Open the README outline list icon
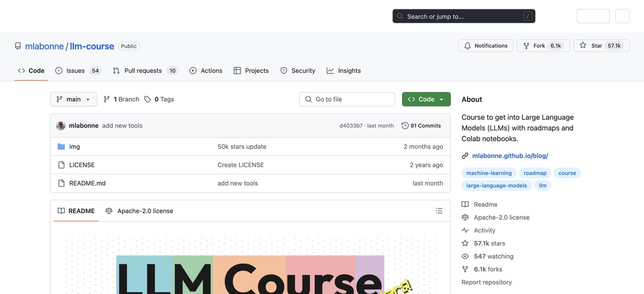The image size is (644, 294). tap(439, 211)
